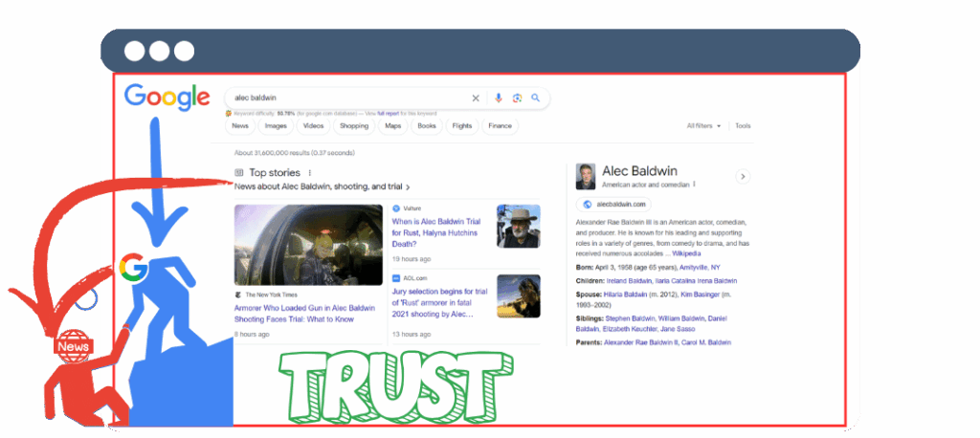Image resolution: width=980 pixels, height=438 pixels.
Task: Click the three-dot menu under Alec Baldwin
Action: click(695, 184)
